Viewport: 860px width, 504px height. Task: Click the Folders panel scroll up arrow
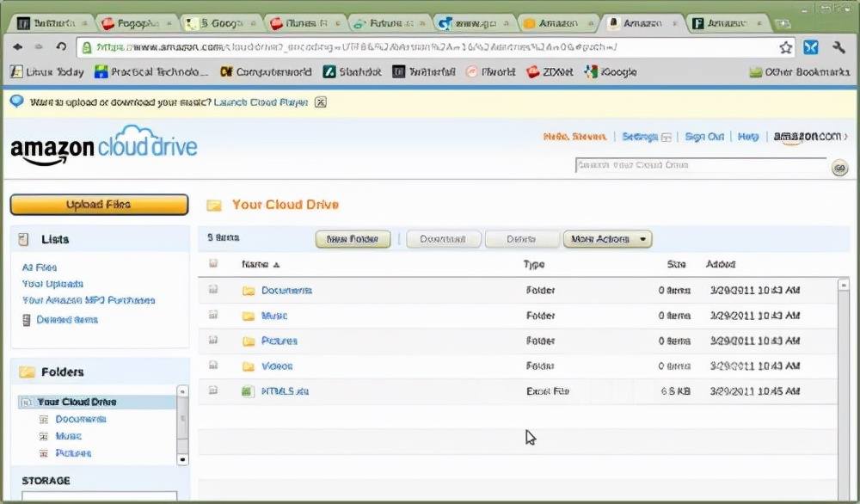pyautogui.click(x=182, y=391)
